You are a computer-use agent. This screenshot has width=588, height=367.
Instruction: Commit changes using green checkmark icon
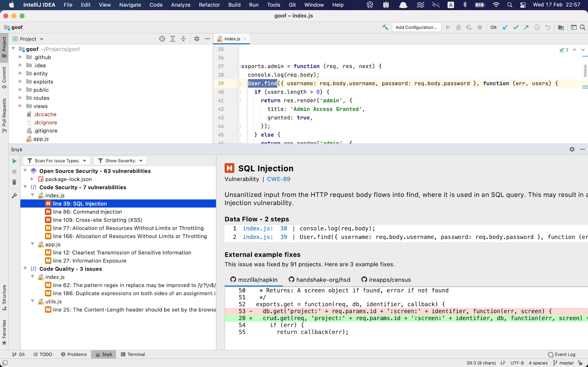[x=516, y=27]
